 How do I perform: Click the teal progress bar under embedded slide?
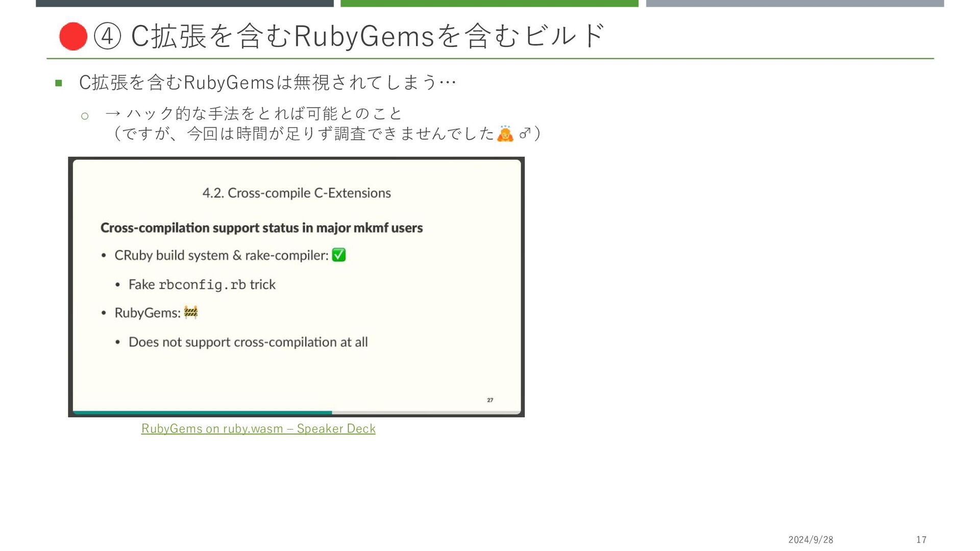point(202,412)
